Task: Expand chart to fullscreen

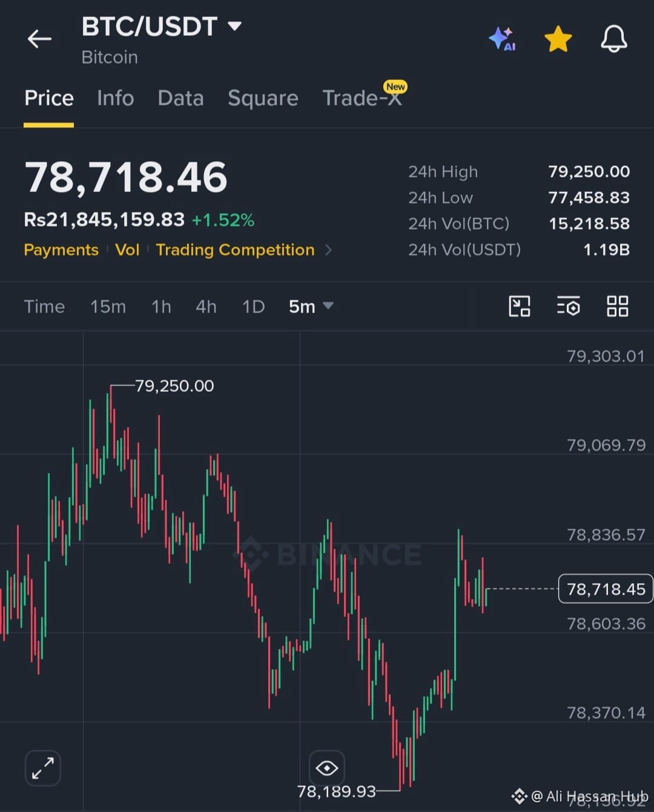Action: 43,768
